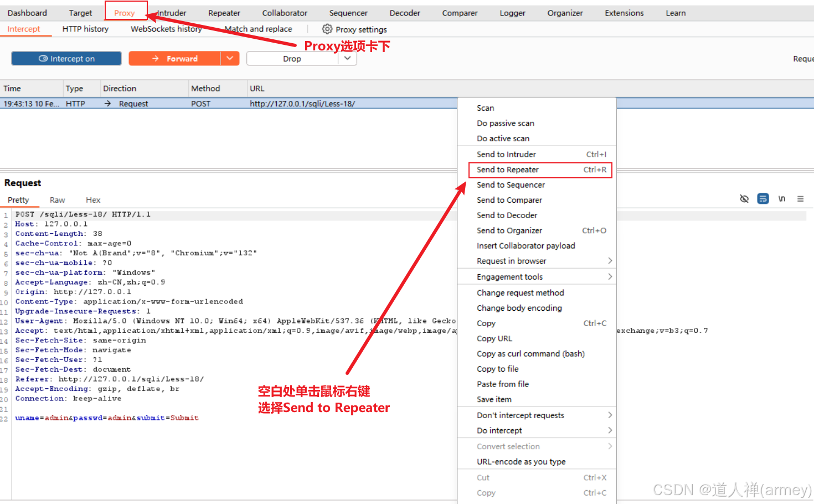814x504 pixels.
Task: Switch request view to Raw
Action: point(57,200)
